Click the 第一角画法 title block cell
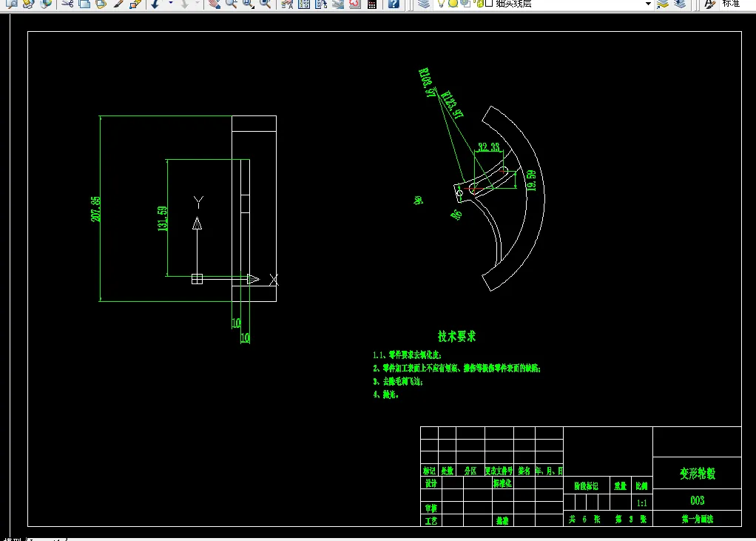This screenshot has height=541, width=756. point(697,519)
